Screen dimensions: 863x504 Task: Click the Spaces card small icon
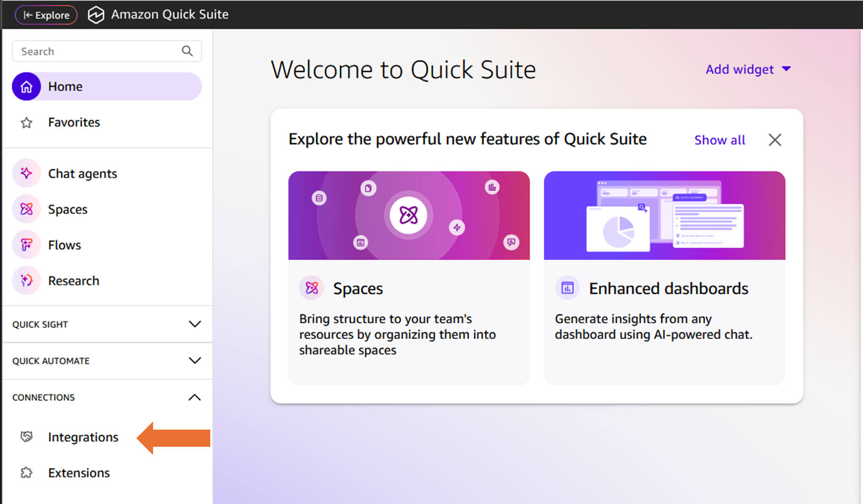(311, 288)
